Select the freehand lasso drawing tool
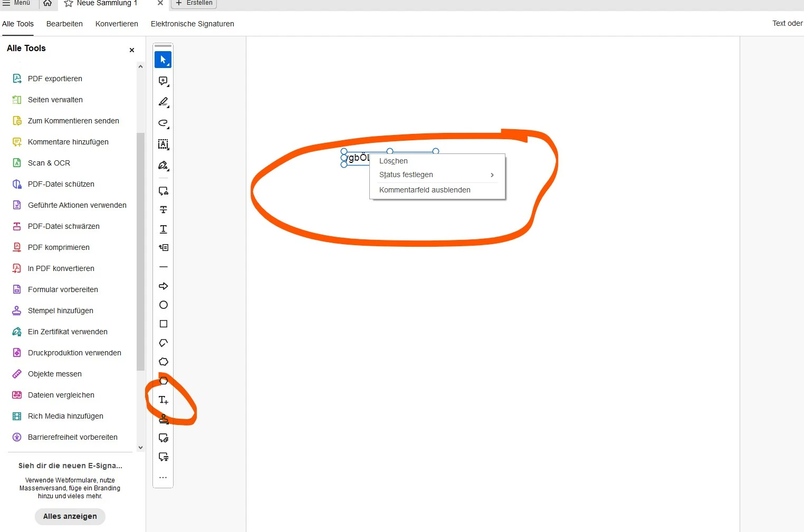804x532 pixels. click(x=163, y=123)
